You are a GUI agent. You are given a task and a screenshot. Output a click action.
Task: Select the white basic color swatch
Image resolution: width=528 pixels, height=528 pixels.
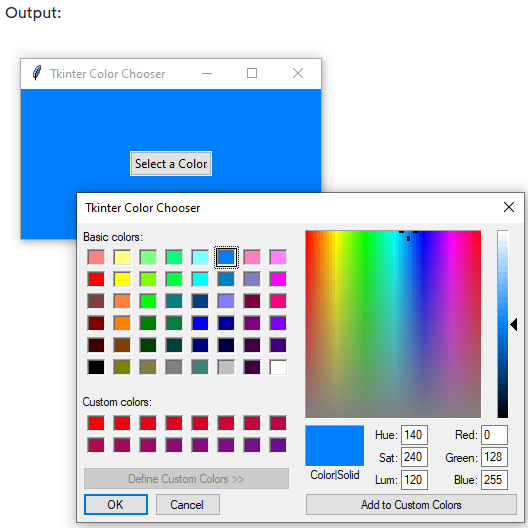[278, 367]
